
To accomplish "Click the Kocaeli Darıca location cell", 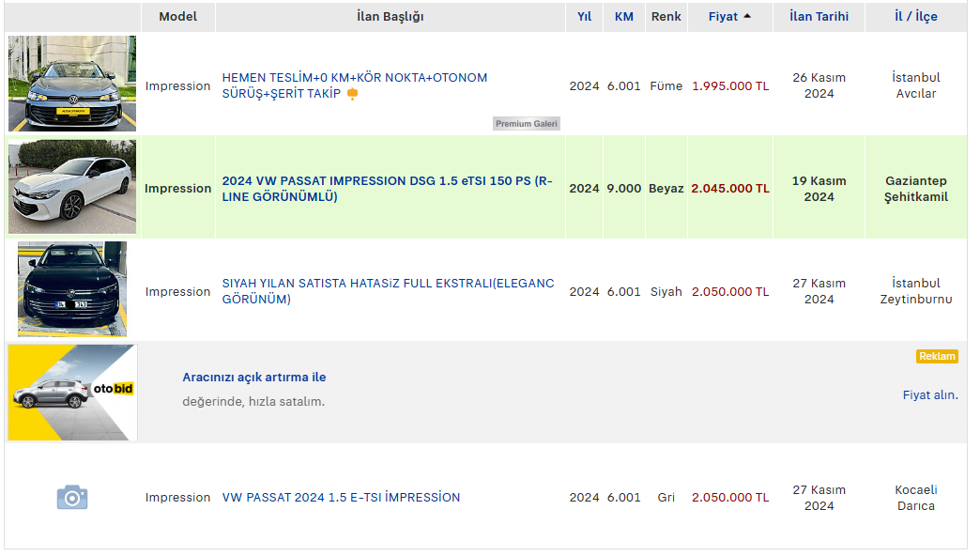I will (915, 498).
